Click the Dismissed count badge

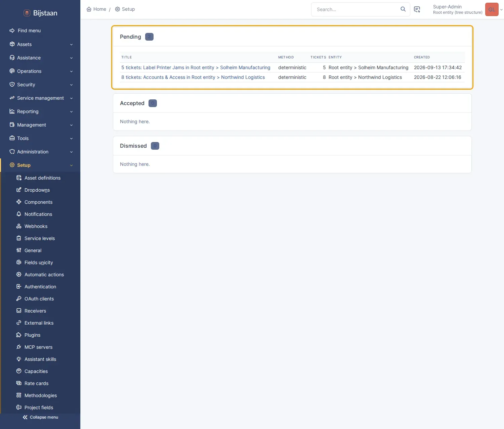coord(155,146)
